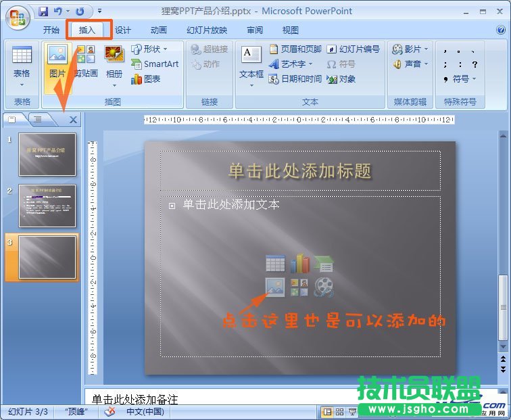
Task: Insert the semicolon special symbol
Action: (x=445, y=64)
